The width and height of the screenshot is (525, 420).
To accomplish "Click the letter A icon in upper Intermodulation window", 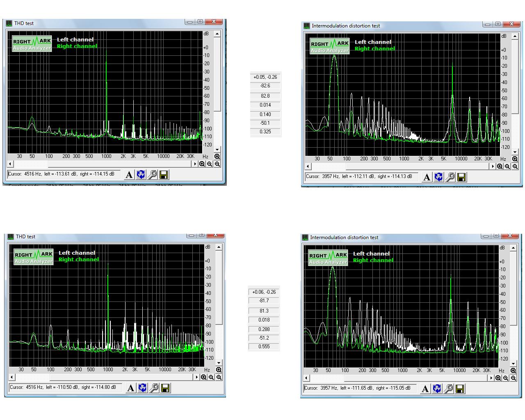I will [427, 177].
